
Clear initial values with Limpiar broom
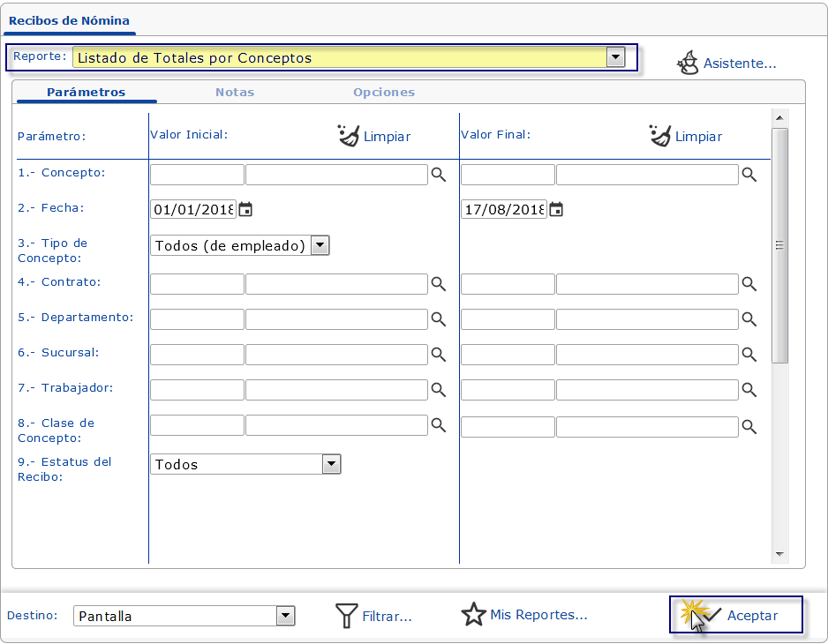click(x=350, y=136)
